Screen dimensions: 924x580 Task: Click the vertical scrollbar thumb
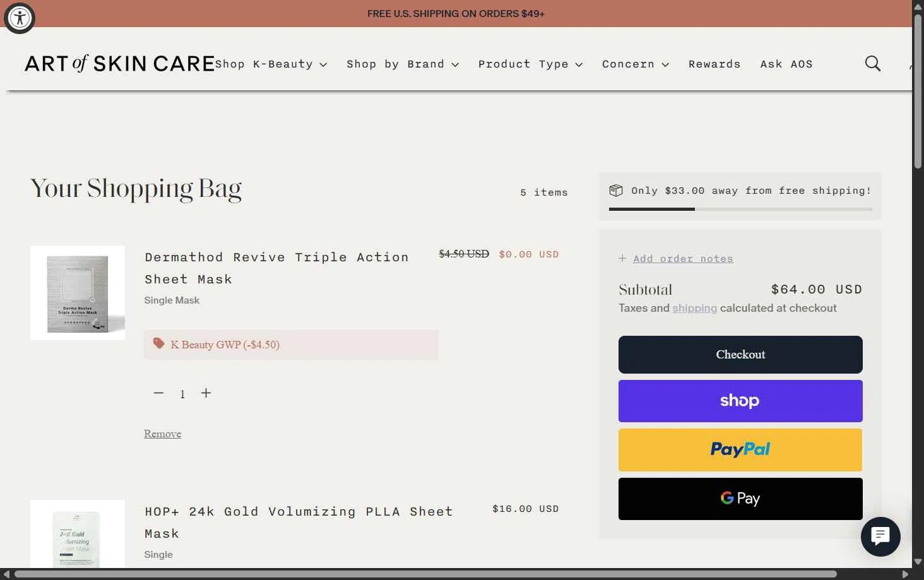coord(918,91)
